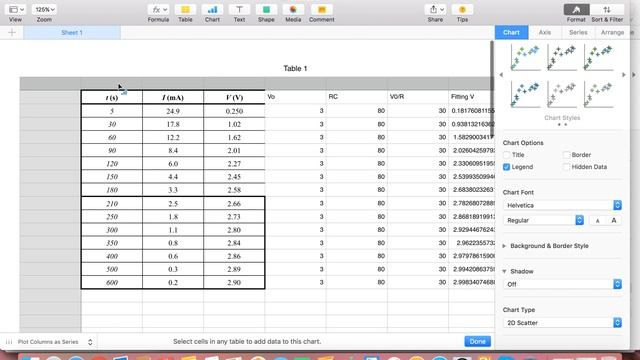
Task: Choose the last chart style thumbnail in bottom row
Action: coord(598,94)
